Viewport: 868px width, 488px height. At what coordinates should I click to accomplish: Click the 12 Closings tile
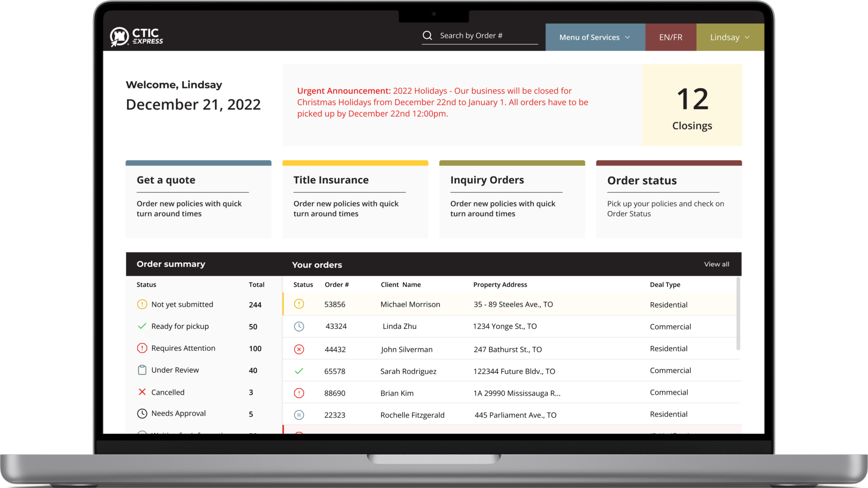point(692,105)
